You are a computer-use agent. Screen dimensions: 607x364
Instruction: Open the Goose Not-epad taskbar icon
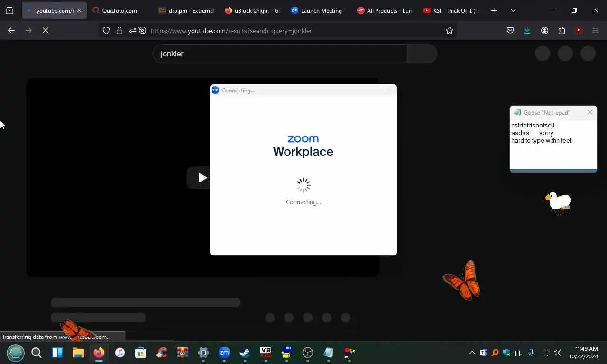(x=329, y=353)
